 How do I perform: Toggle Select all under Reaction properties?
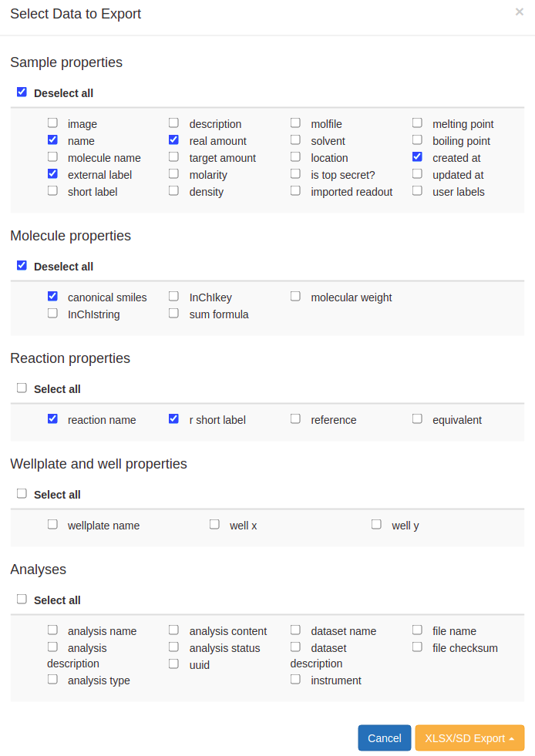point(22,388)
